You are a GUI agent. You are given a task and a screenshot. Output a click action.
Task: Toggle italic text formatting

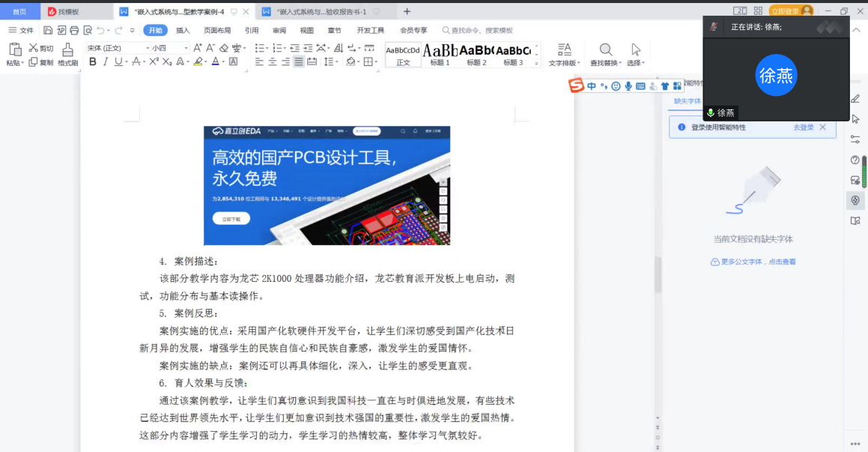point(106,61)
